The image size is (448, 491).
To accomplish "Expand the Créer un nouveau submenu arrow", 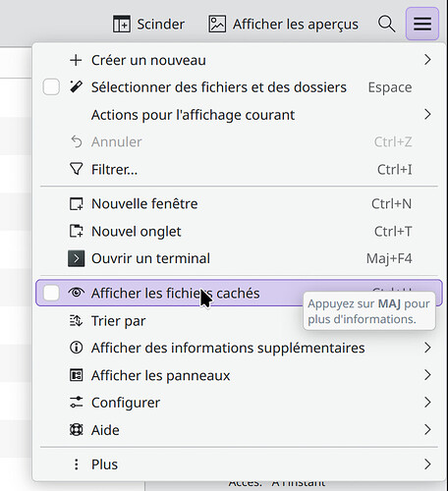I will 427,60.
